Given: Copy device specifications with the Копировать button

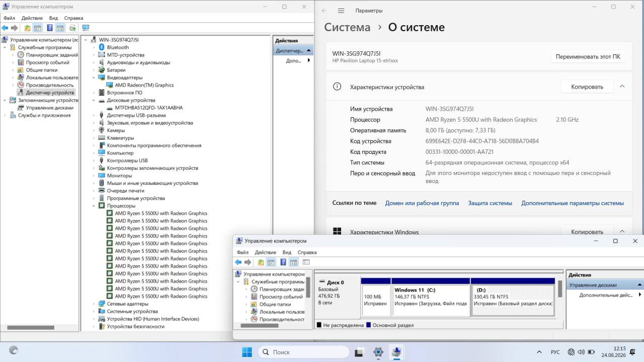Looking at the screenshot, I should click(x=587, y=87).
